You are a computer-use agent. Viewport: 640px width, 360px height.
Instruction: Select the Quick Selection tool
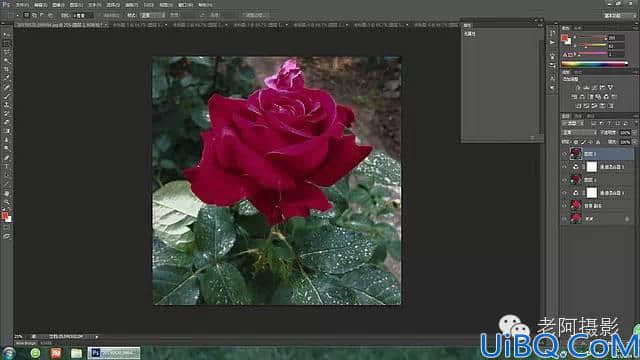tap(6, 60)
